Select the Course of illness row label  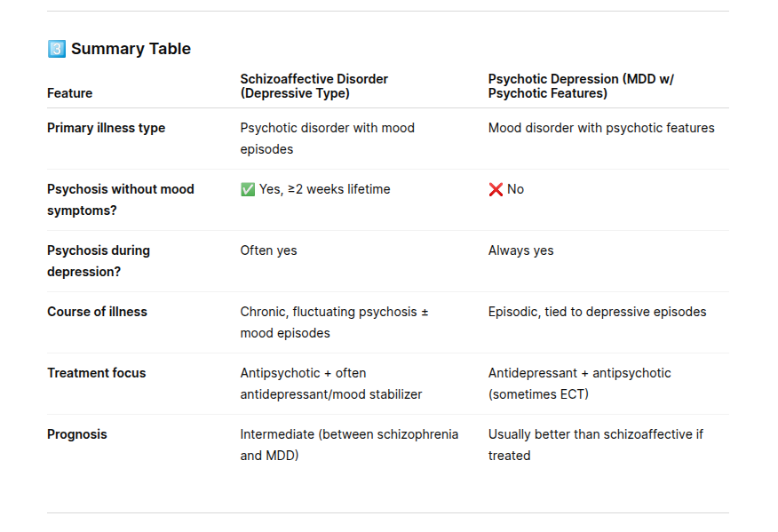(x=97, y=312)
